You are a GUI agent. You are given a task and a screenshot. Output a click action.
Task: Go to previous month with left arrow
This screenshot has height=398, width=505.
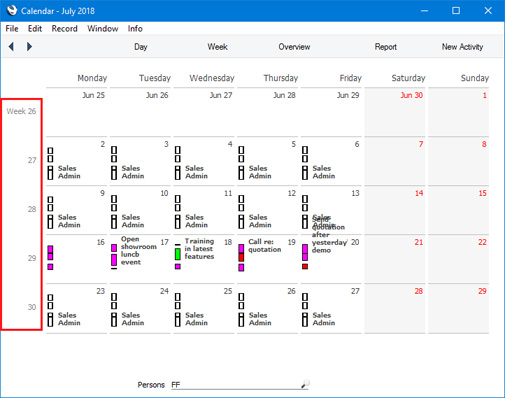[11, 46]
